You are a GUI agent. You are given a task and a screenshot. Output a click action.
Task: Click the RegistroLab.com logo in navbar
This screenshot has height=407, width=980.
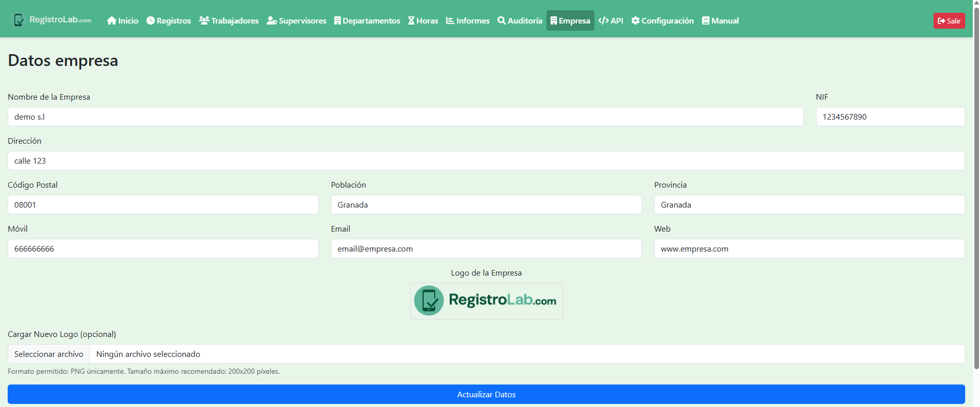tap(52, 20)
